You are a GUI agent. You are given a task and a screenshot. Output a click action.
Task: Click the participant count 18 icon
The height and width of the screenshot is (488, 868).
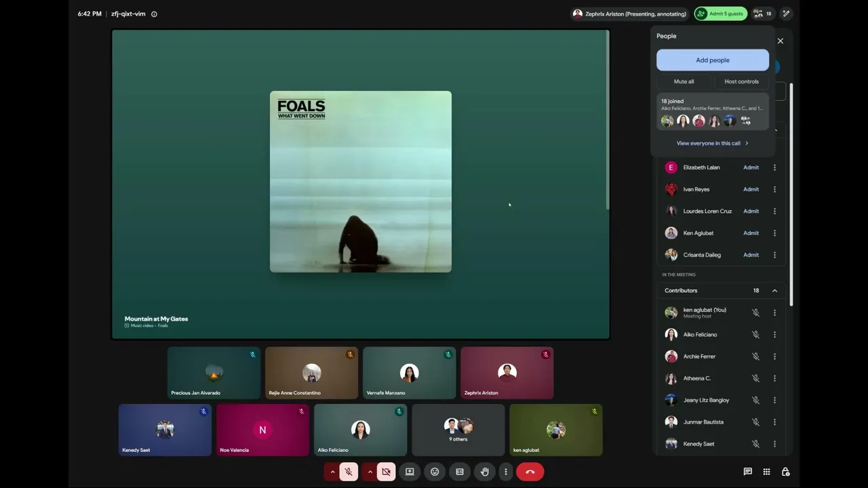point(763,14)
